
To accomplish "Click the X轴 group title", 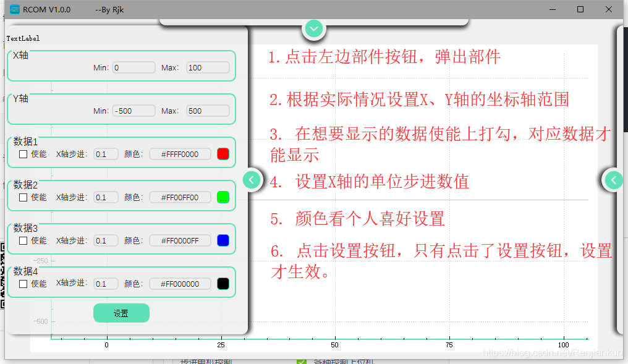I will pos(20,55).
